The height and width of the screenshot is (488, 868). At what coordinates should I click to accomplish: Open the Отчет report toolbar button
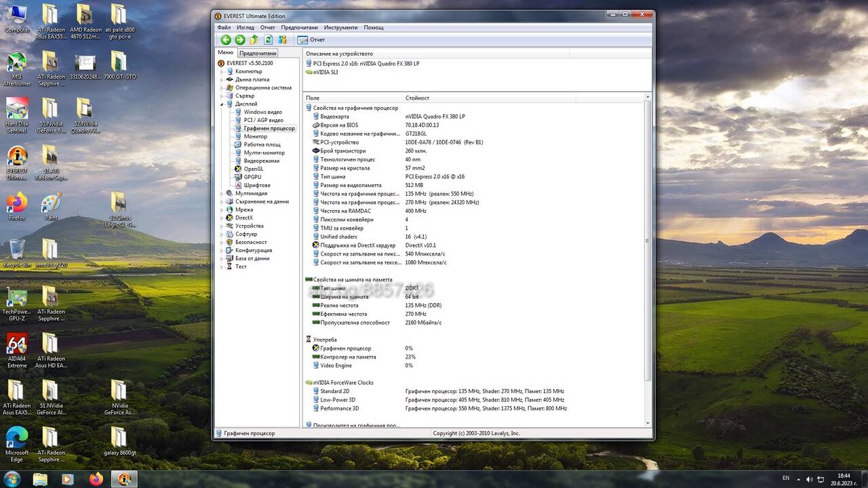(x=311, y=40)
